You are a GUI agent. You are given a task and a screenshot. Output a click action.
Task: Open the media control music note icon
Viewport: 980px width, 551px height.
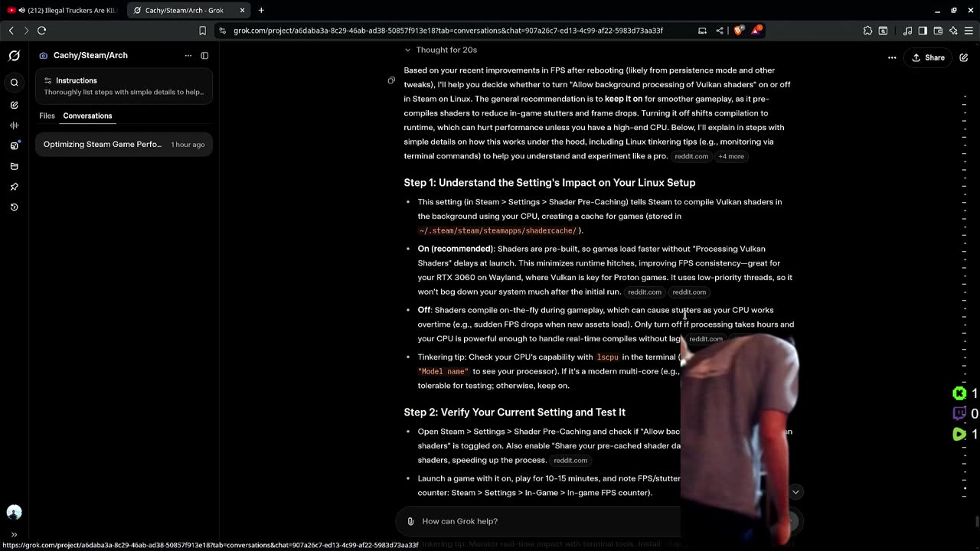coord(907,31)
